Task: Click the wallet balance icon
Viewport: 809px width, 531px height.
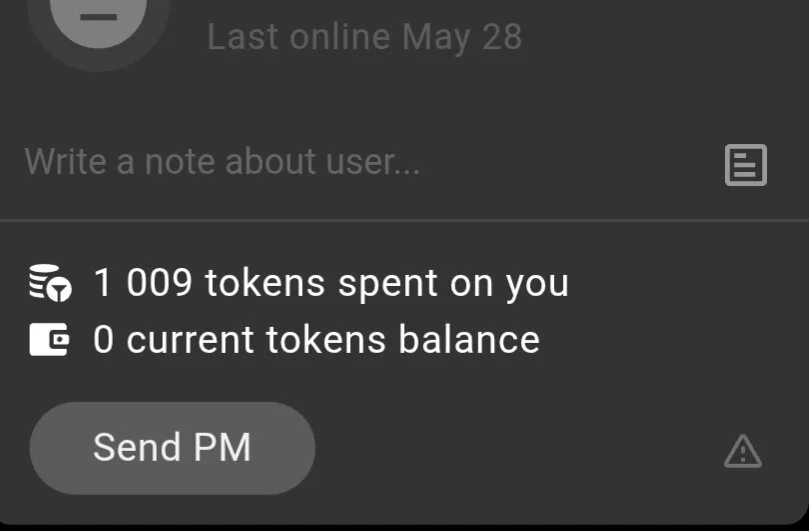Action: pyautogui.click(x=49, y=340)
